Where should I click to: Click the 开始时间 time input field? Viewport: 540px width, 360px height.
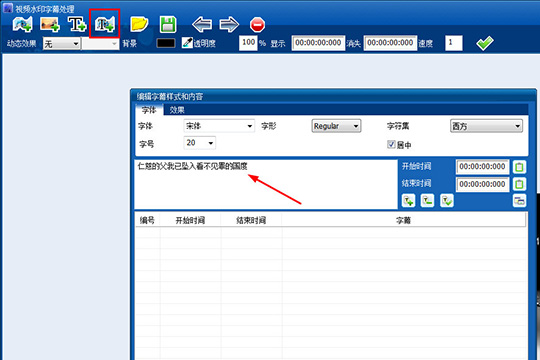(x=482, y=167)
